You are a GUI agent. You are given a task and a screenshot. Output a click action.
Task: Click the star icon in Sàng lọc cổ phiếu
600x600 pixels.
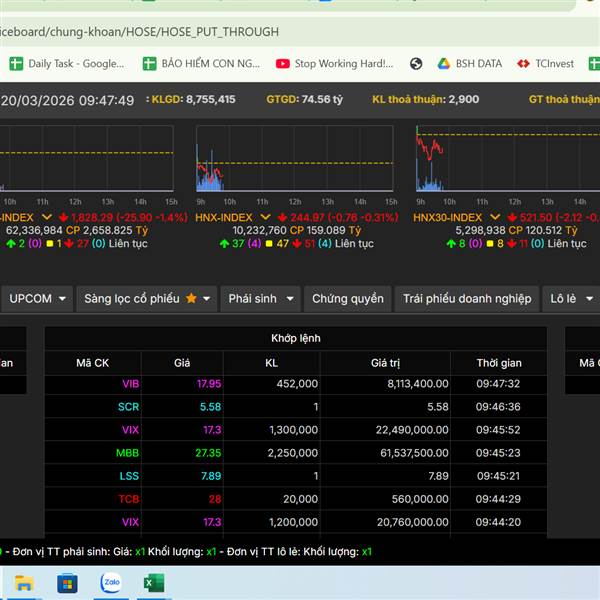[x=191, y=298]
